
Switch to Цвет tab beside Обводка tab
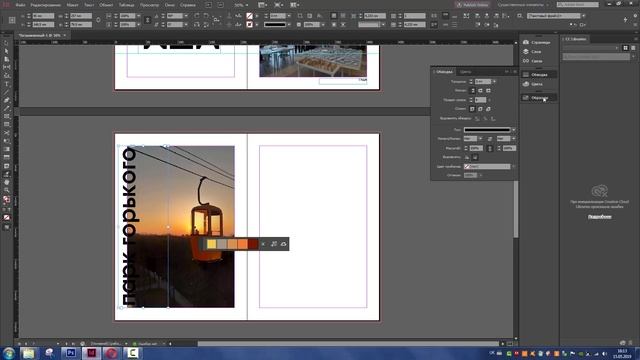(465, 72)
